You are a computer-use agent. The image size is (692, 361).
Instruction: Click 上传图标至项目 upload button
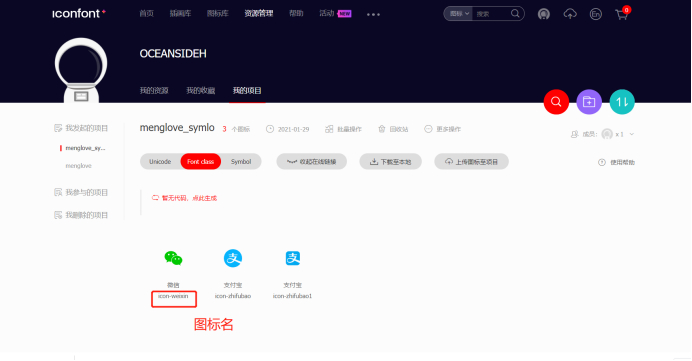click(471, 162)
